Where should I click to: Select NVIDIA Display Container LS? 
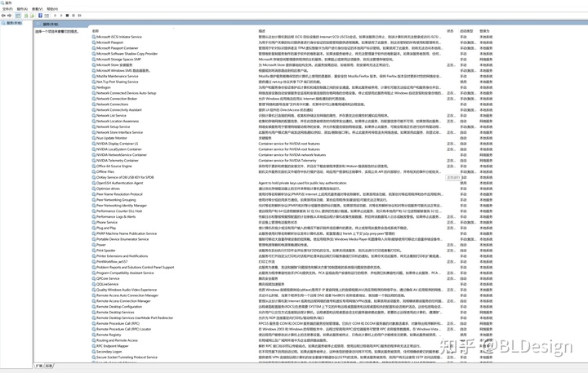tap(117, 144)
